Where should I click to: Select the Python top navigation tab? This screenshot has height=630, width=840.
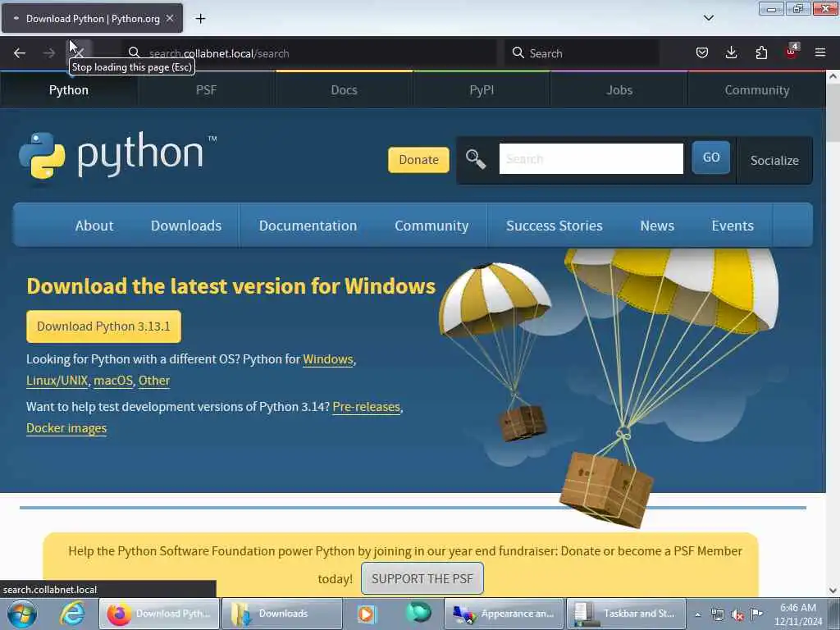tap(69, 90)
